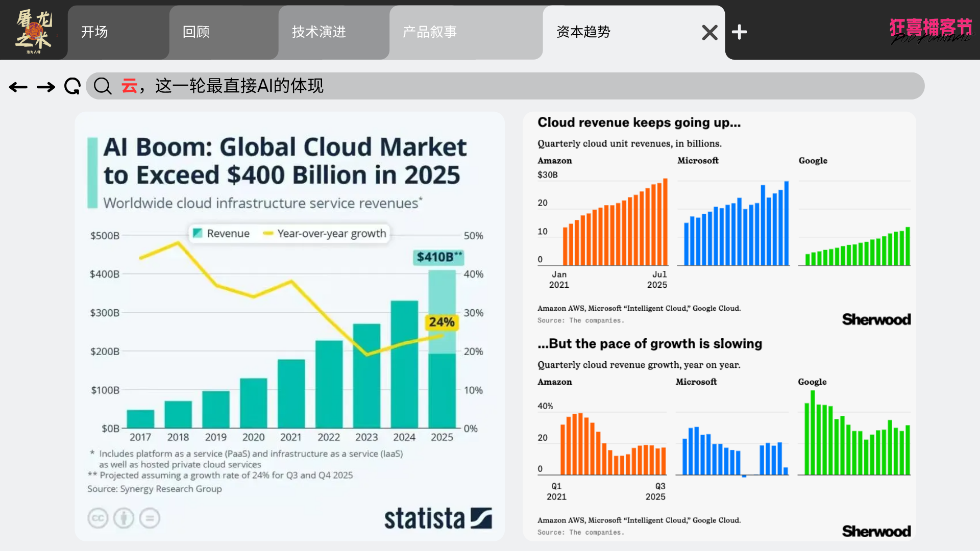The image size is (980, 551).
Task: Click the 狂喜播客节 logo at top-right
Action: 930,31
